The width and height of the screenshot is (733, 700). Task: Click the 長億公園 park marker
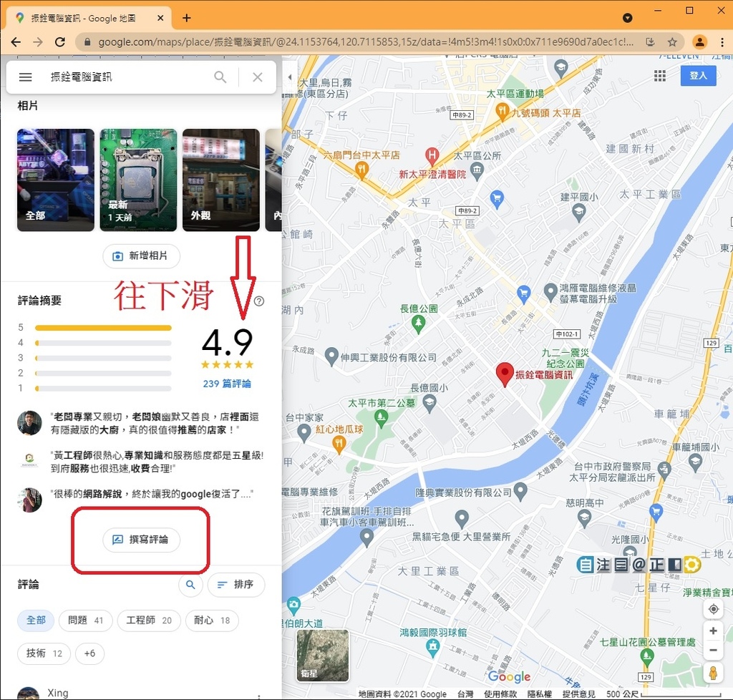(x=418, y=324)
